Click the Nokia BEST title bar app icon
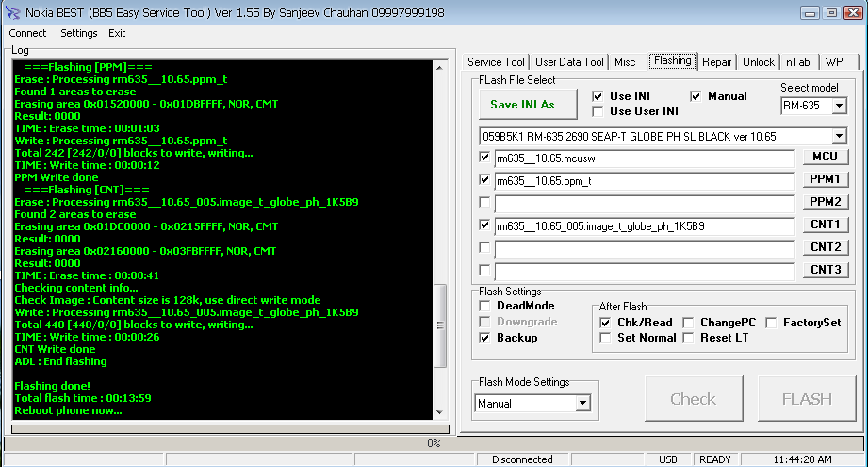868x467 pixels. click(x=13, y=13)
